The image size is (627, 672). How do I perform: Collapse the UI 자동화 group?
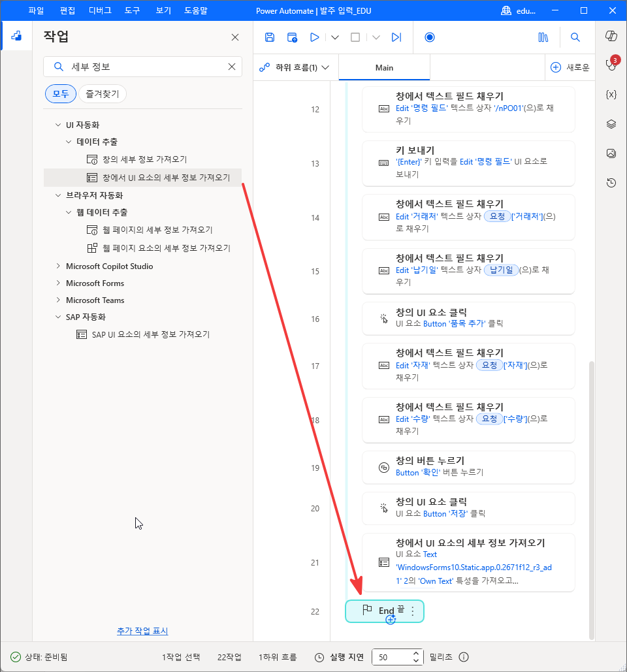click(58, 125)
